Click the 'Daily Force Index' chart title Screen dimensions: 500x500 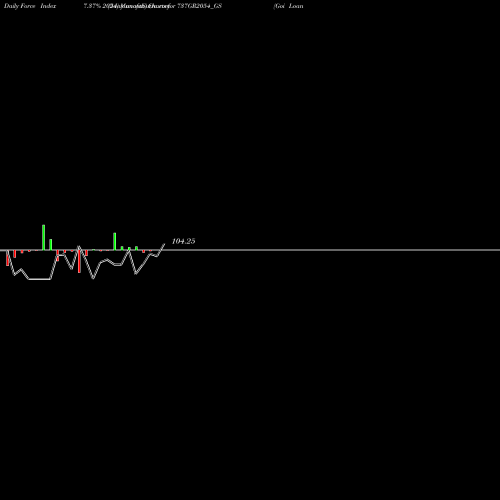(30, 6)
